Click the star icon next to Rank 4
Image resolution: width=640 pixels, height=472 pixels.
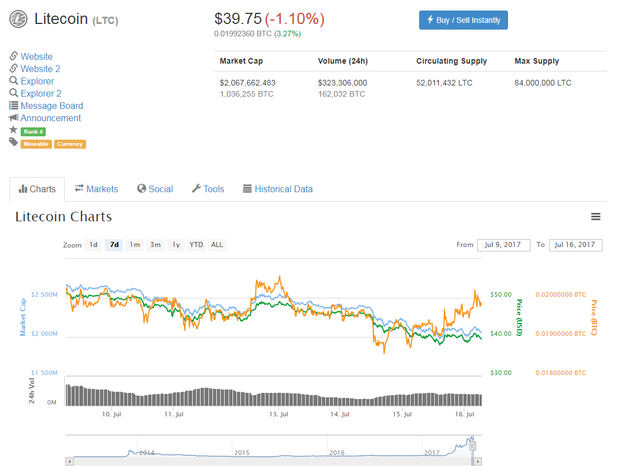(x=13, y=130)
